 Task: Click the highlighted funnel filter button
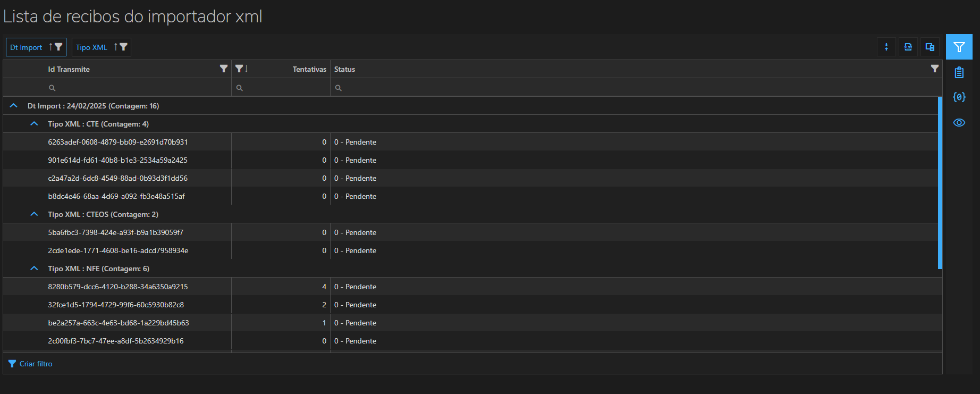(959, 47)
